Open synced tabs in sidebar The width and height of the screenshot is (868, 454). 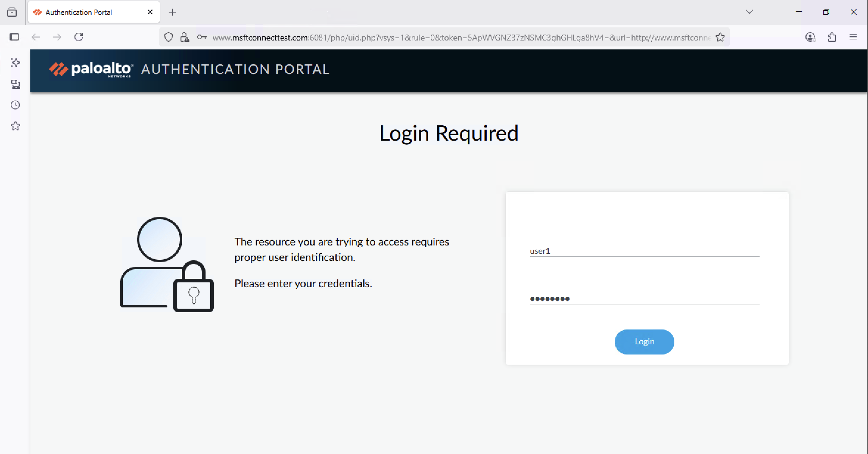[x=15, y=84]
